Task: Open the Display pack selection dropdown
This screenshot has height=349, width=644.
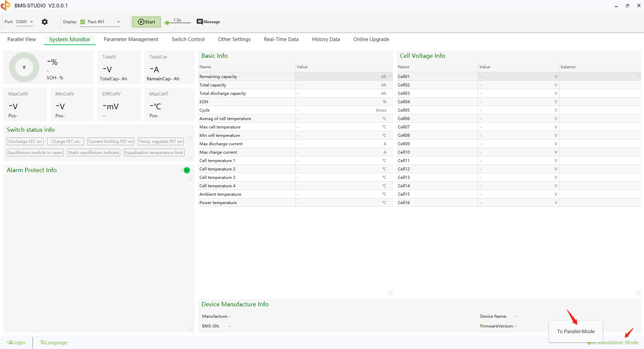Action: coord(118,22)
